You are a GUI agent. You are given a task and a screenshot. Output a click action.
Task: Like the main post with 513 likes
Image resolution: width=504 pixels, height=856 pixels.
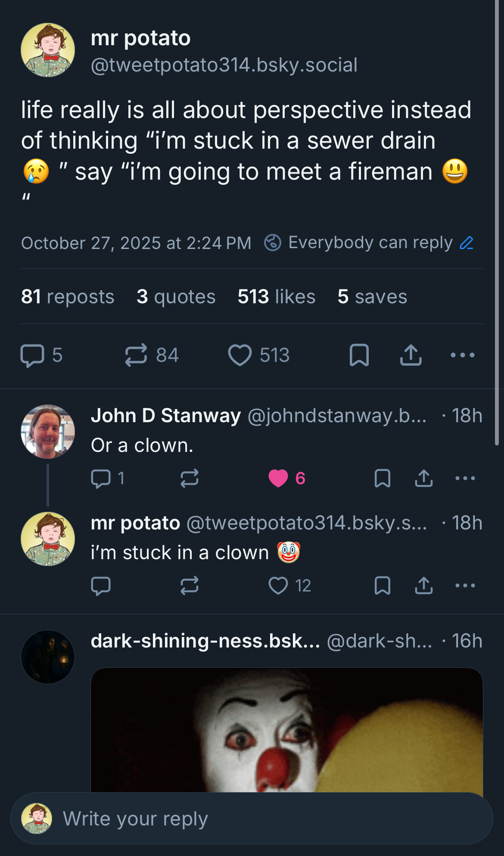(x=240, y=355)
